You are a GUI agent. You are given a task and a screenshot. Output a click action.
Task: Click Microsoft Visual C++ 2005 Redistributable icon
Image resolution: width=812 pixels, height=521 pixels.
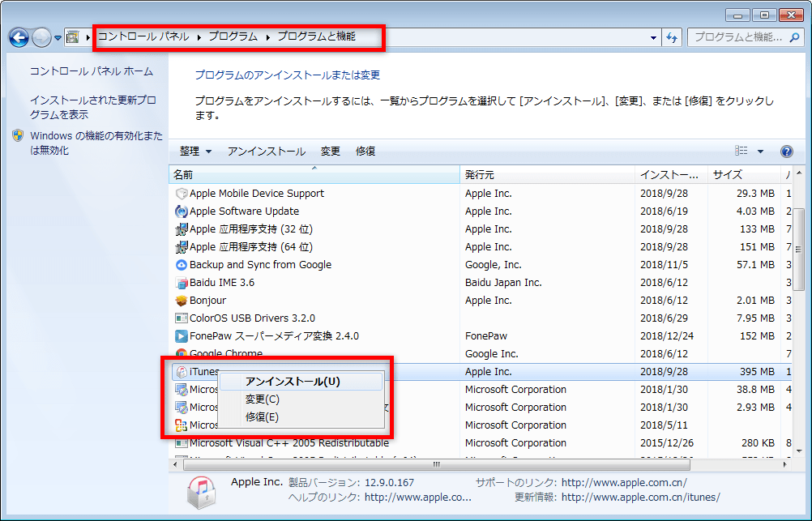[182, 443]
